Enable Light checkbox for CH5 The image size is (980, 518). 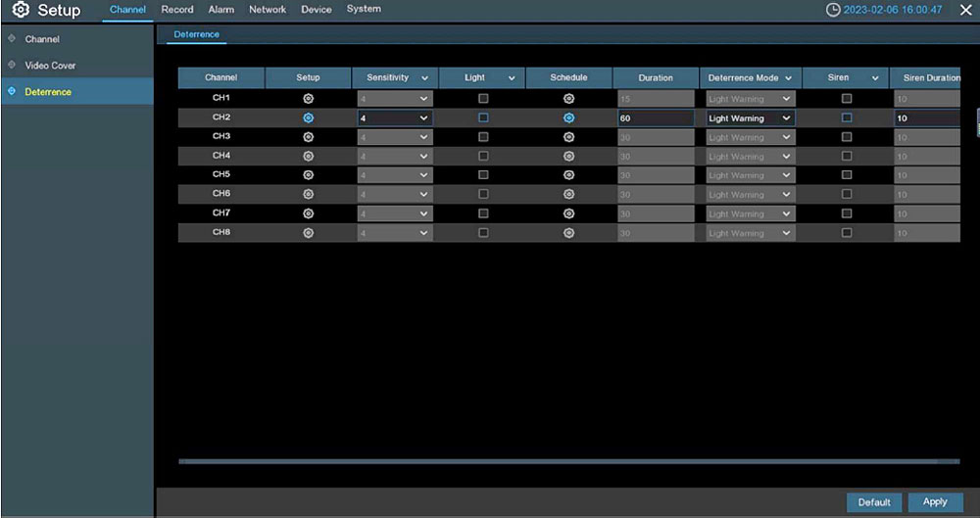click(483, 175)
